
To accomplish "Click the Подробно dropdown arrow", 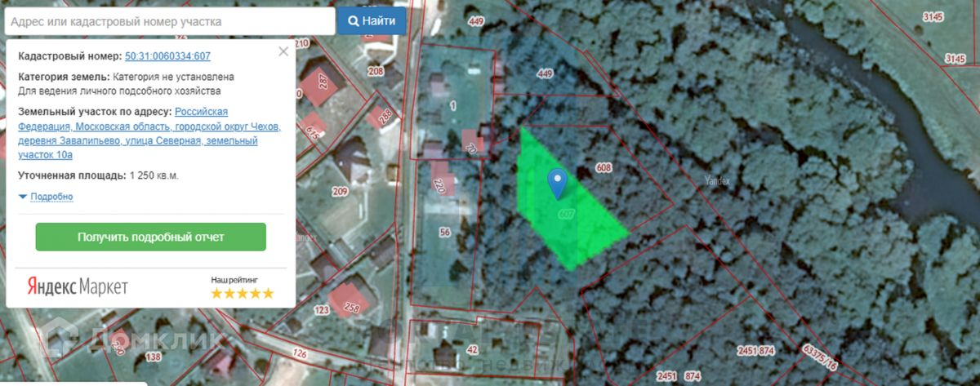I will pyautogui.click(x=23, y=197).
